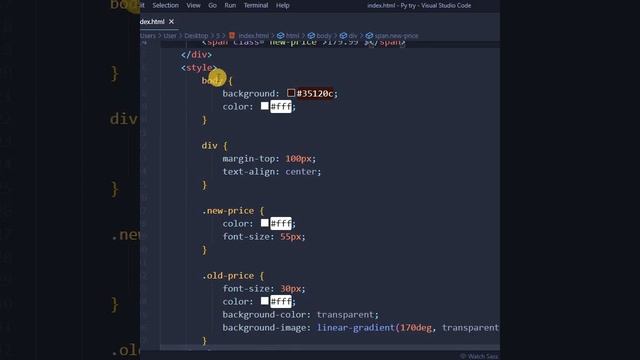Open the .old-price #fff color swatch
This screenshot has width=640, height=360.
click(264, 301)
